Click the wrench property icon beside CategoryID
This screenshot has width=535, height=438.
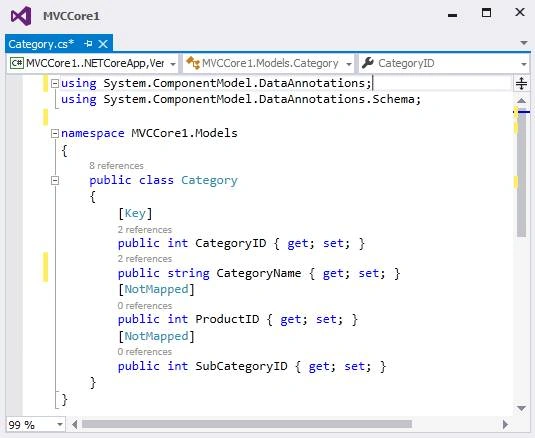point(368,63)
